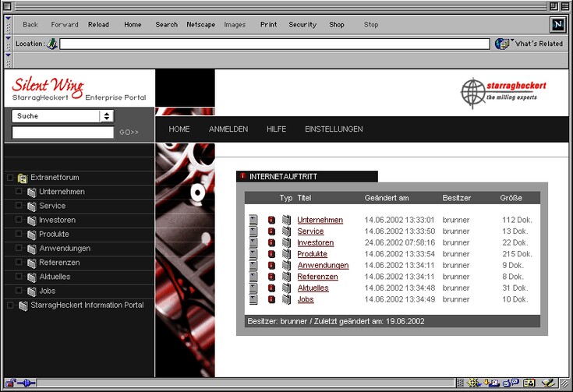Click the Print toolbar button
Viewport: 573px width, 392px height.
tap(269, 24)
